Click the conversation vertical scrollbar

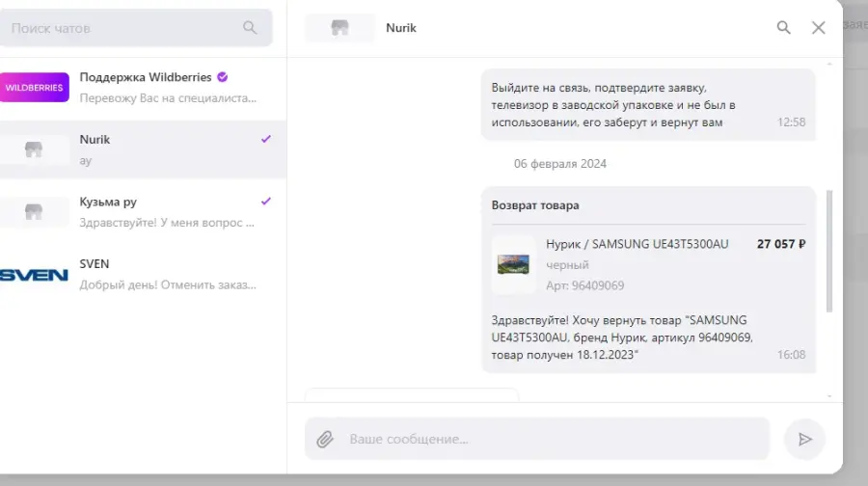coord(829,252)
